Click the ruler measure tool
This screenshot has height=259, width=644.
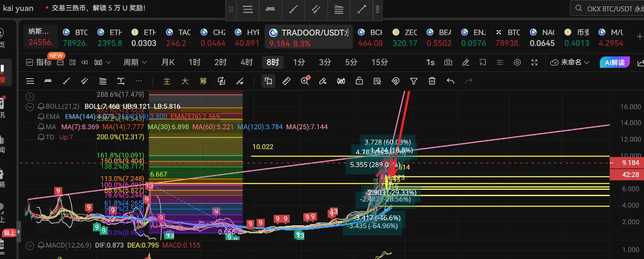tap(287, 81)
